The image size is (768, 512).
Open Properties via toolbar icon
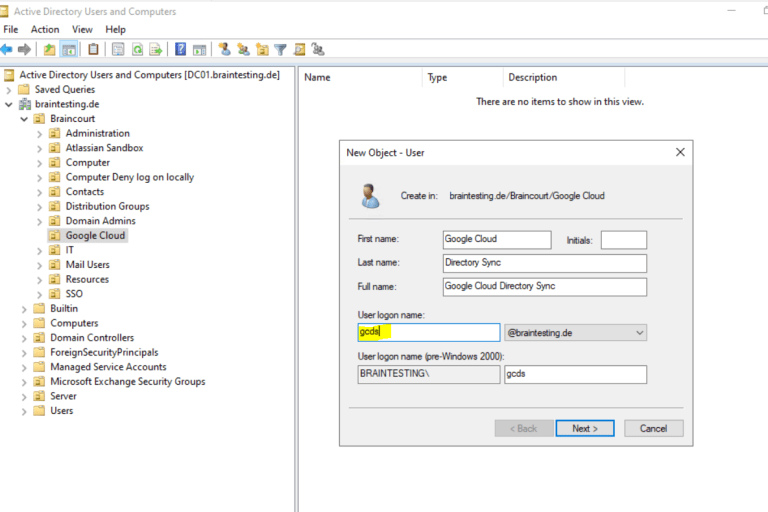pos(118,49)
